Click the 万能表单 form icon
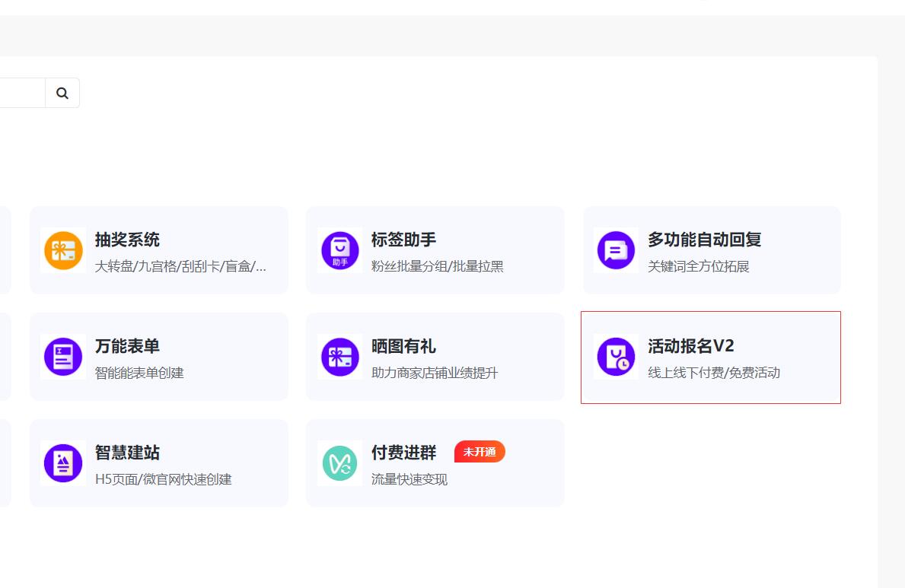The height and width of the screenshot is (588, 905). click(63, 357)
